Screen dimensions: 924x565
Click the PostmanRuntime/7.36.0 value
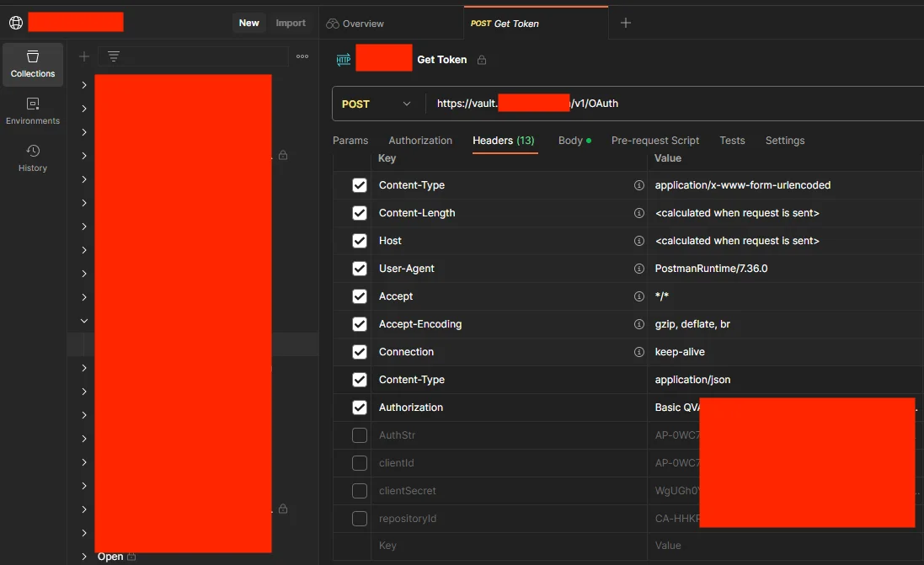(711, 268)
